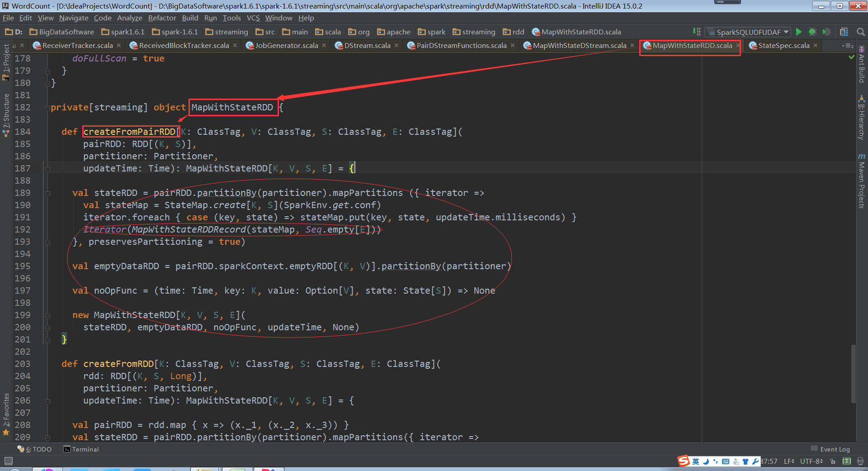Open the Terminal tool window
Viewport: 868px width, 471px height.
click(x=81, y=449)
